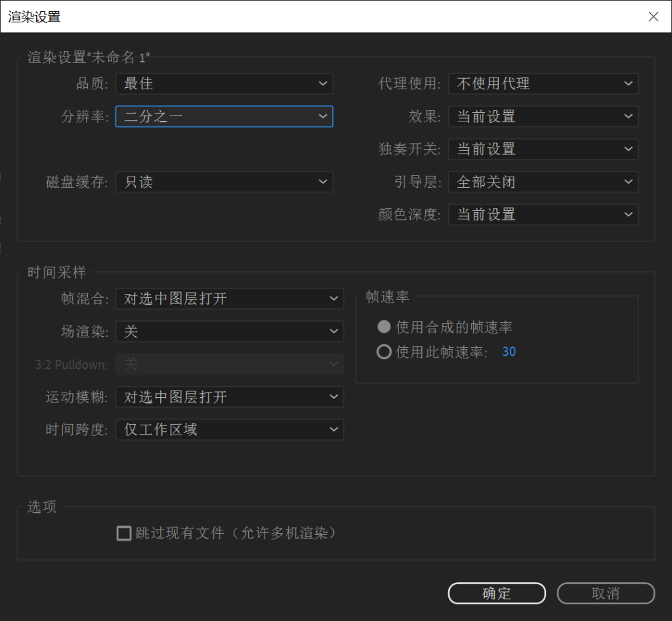672x621 pixels.
Task: Open the 场渲染 field render dropdown
Action: click(229, 332)
